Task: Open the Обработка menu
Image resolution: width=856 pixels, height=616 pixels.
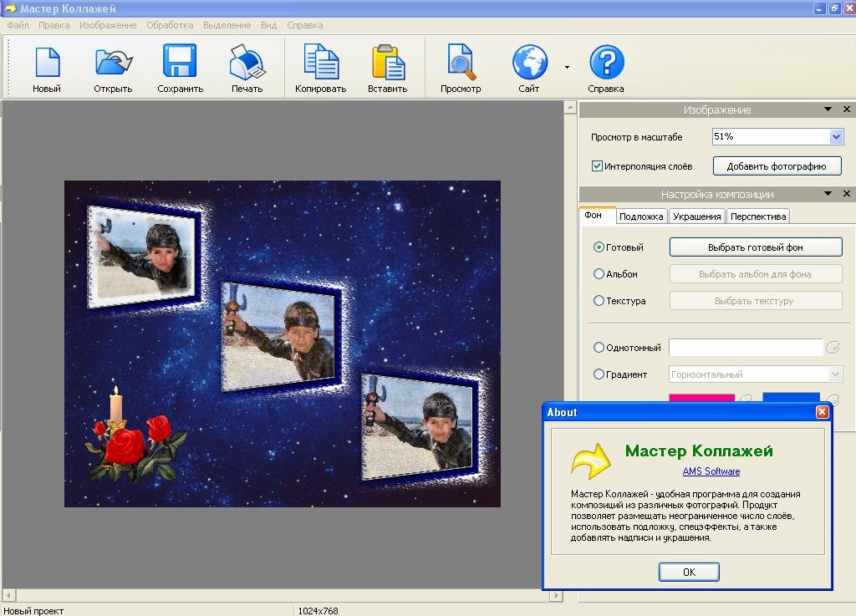Action: [170, 25]
